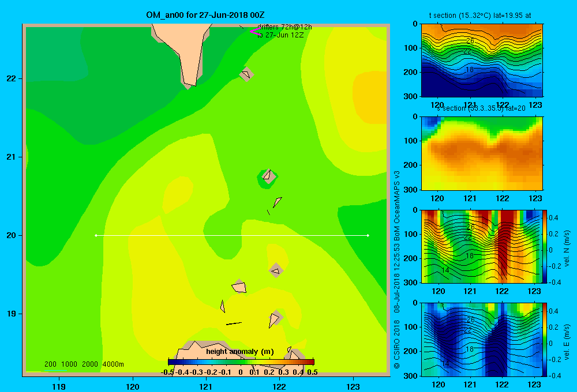577x392 pixels.
Task: Click the '0.5' value at the right of the height anomaly colorbar
Action: pos(312,372)
